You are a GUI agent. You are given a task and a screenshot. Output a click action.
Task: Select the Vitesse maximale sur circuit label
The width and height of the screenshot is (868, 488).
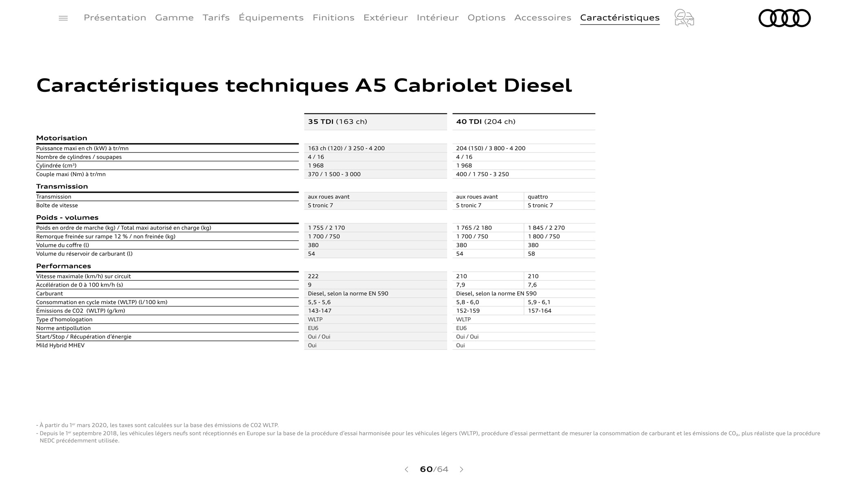tap(83, 276)
